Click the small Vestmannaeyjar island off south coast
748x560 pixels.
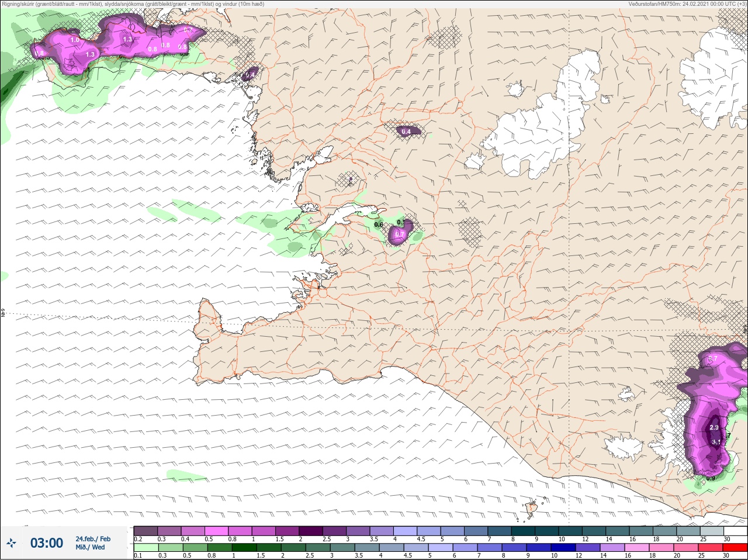pyautogui.click(x=532, y=508)
